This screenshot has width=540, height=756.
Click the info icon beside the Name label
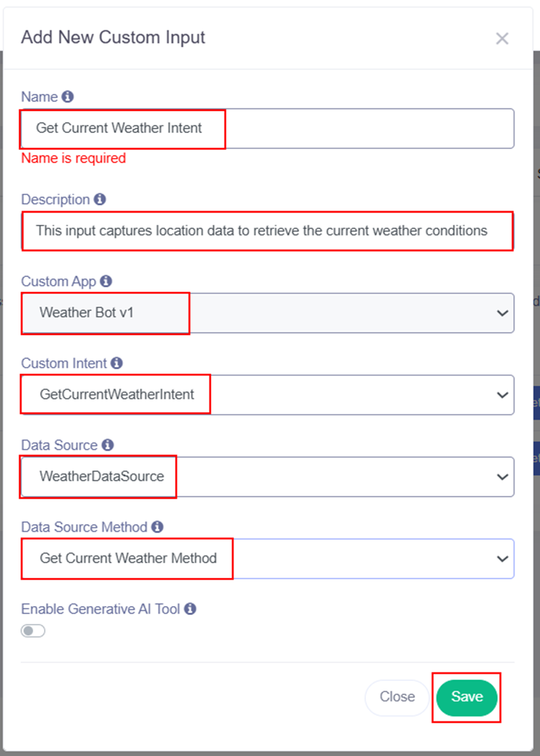tap(67, 96)
